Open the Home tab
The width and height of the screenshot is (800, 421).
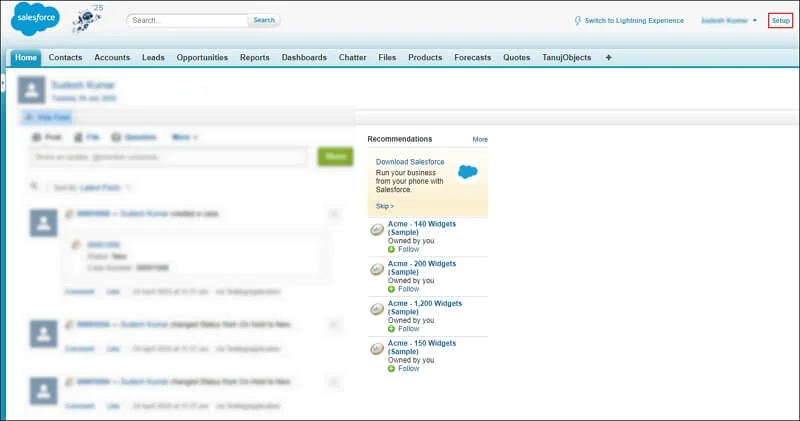coord(26,58)
